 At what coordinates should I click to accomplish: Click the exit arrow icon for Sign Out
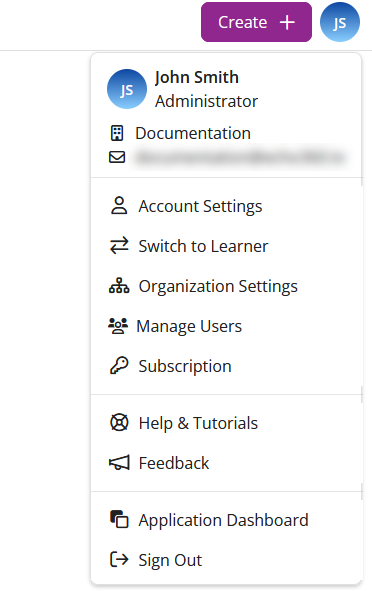tap(119, 559)
